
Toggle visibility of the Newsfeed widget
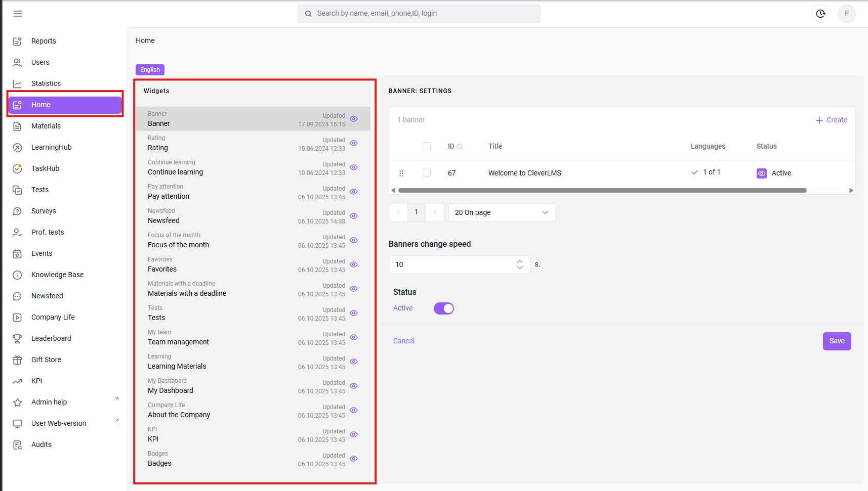pyautogui.click(x=354, y=216)
